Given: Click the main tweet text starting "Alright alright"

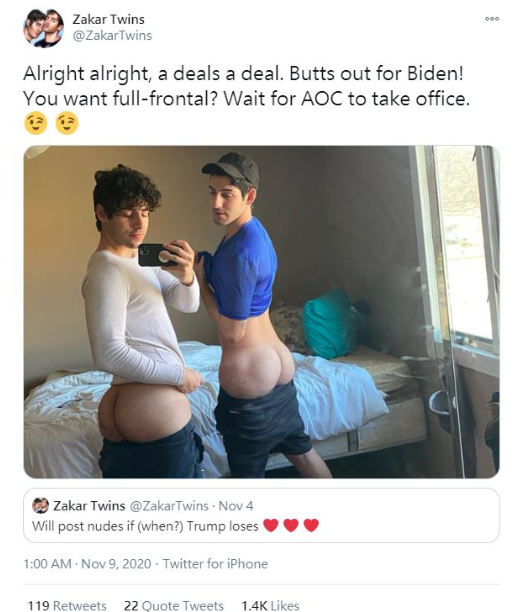Looking at the screenshot, I should point(246,86).
